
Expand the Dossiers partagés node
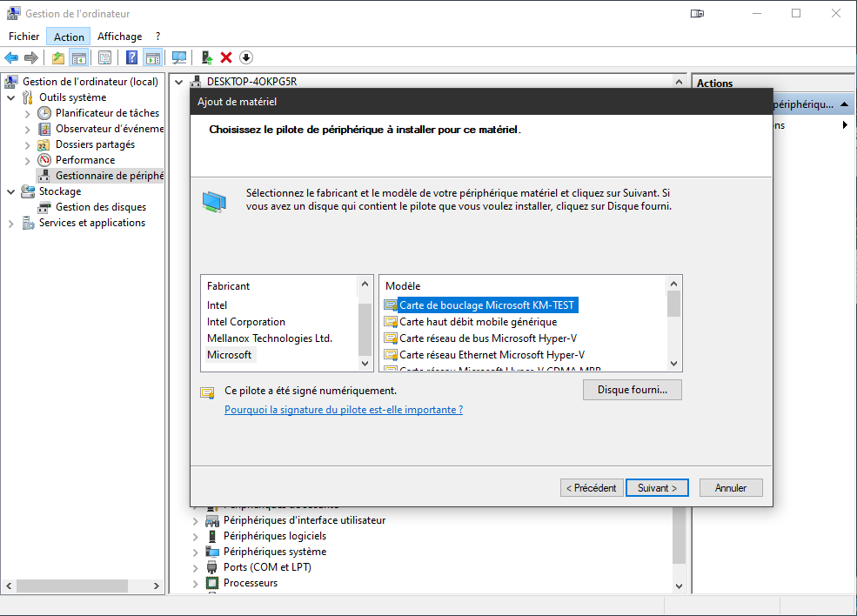[27, 144]
